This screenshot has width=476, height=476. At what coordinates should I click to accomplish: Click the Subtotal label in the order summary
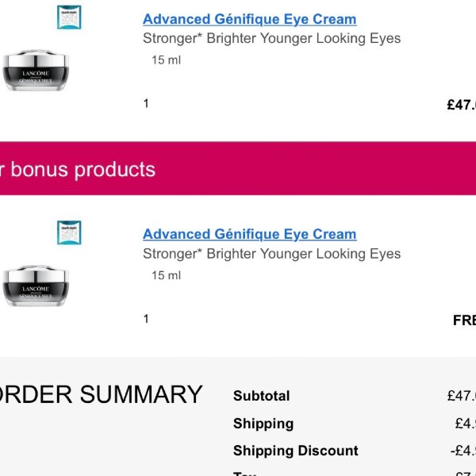click(261, 396)
